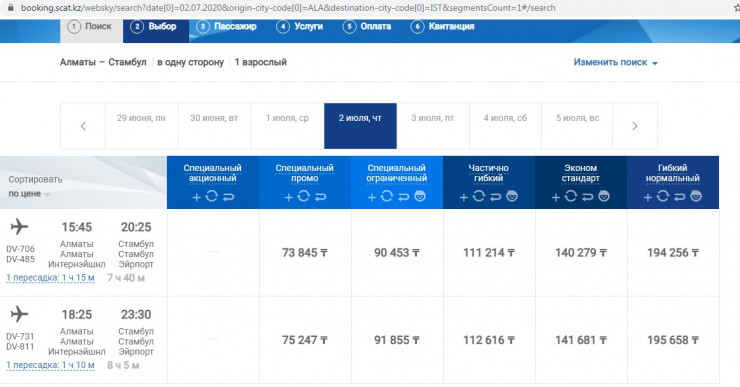This screenshot has width=740, height=387.
Task: Click the refund arrow icon under Эконом стандарт
Action: 588,197
